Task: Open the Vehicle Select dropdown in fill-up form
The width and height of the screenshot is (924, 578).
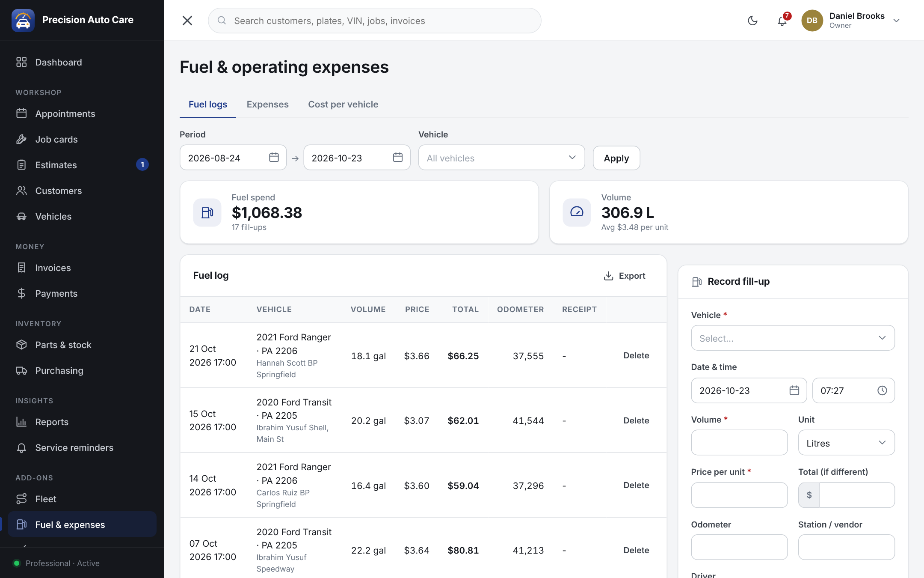Action: [793, 338]
